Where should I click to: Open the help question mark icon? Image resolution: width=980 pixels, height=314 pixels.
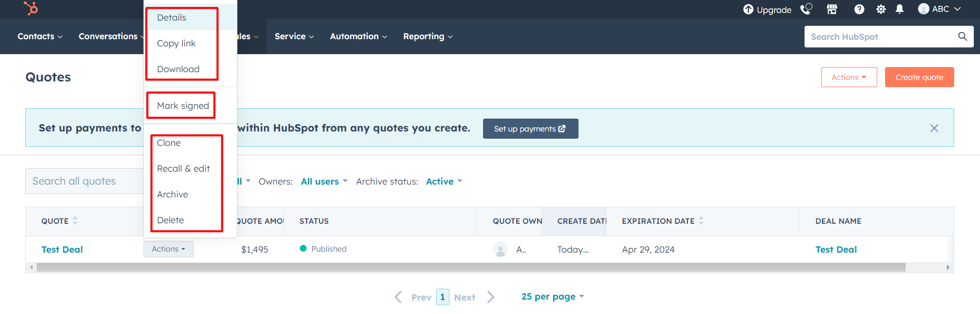click(859, 9)
